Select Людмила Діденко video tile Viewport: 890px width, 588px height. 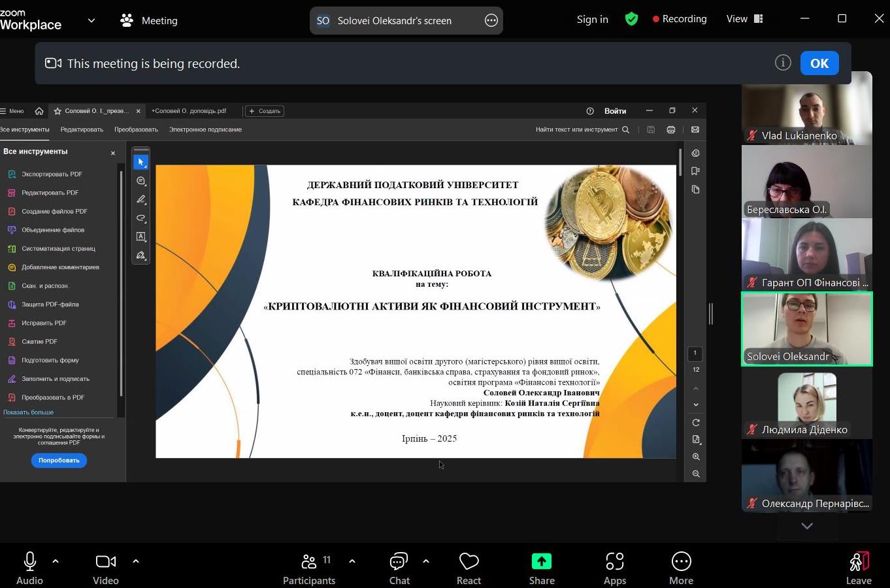coord(806,402)
